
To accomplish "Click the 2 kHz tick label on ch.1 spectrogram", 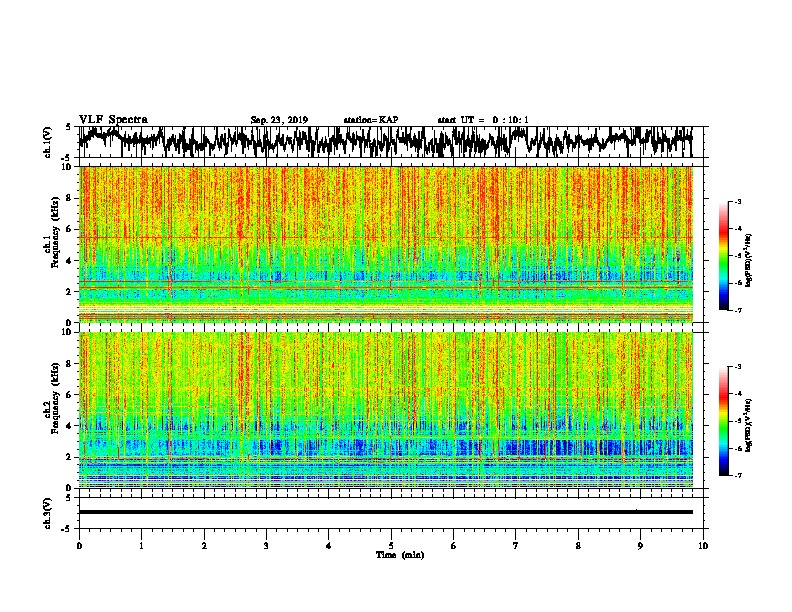I will (70, 291).
